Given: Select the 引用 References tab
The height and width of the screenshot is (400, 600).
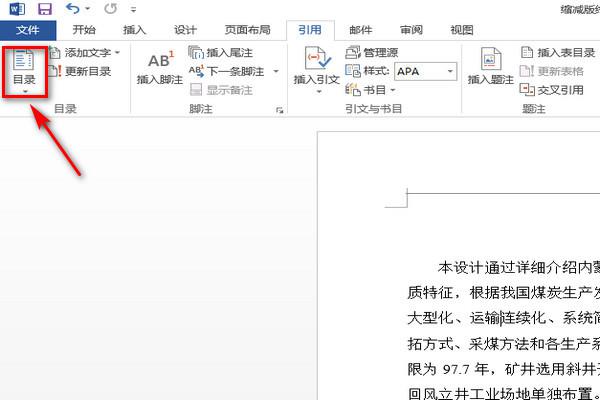Looking at the screenshot, I should 310,30.
